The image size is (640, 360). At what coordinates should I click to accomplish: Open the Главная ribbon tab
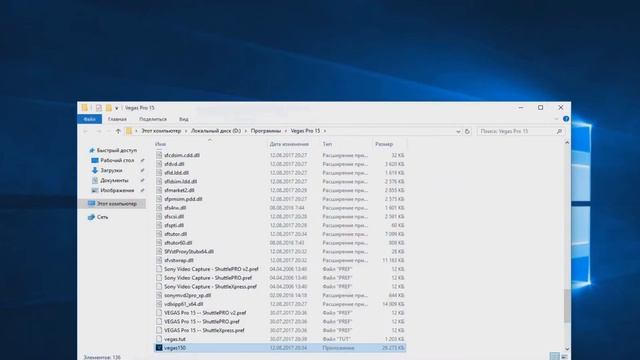click(x=117, y=119)
